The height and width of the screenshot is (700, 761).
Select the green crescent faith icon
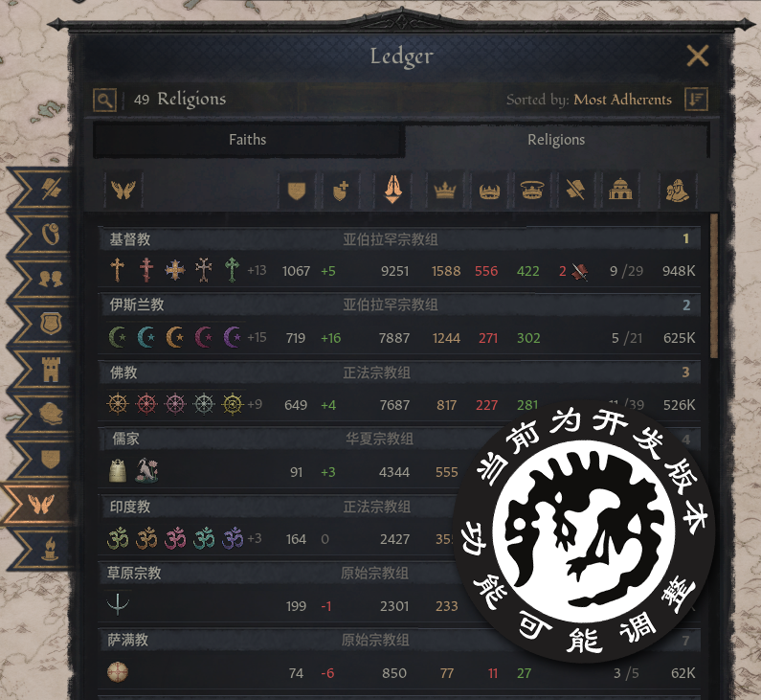point(117,337)
